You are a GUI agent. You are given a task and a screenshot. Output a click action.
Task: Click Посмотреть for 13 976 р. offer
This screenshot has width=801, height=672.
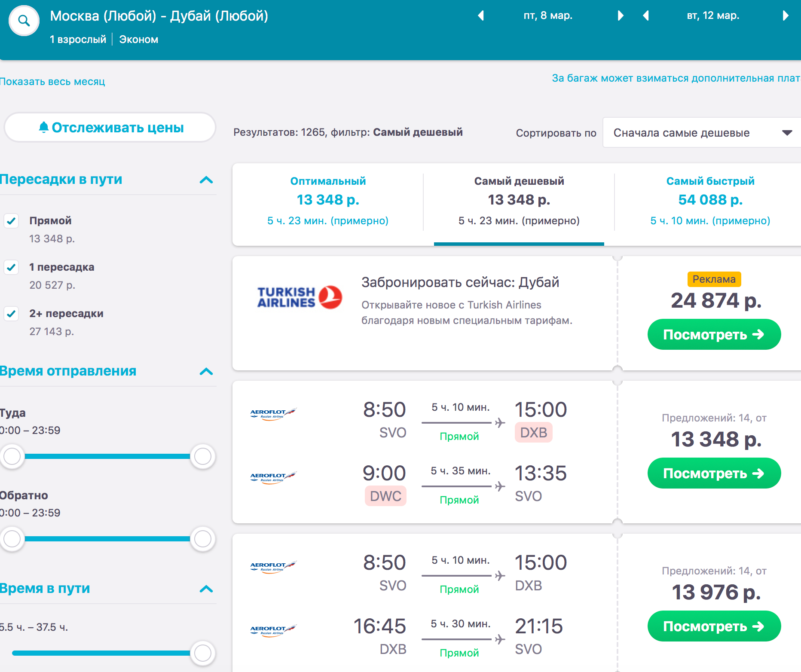[714, 626]
